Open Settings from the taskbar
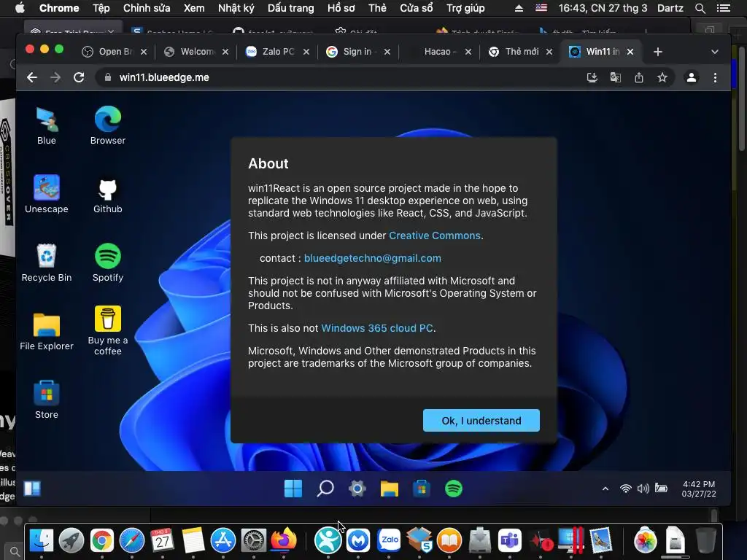 pyautogui.click(x=357, y=489)
